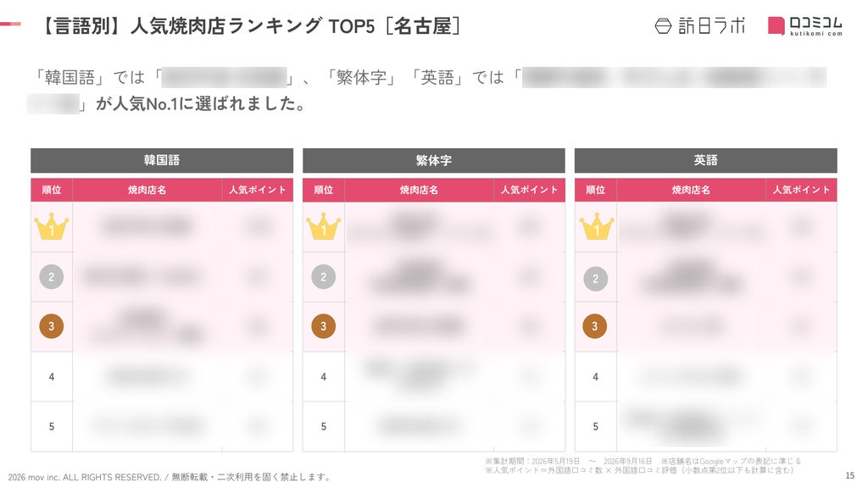Screen dimensions: 868x488
Task: Select the 英語 table header
Action: pos(706,160)
